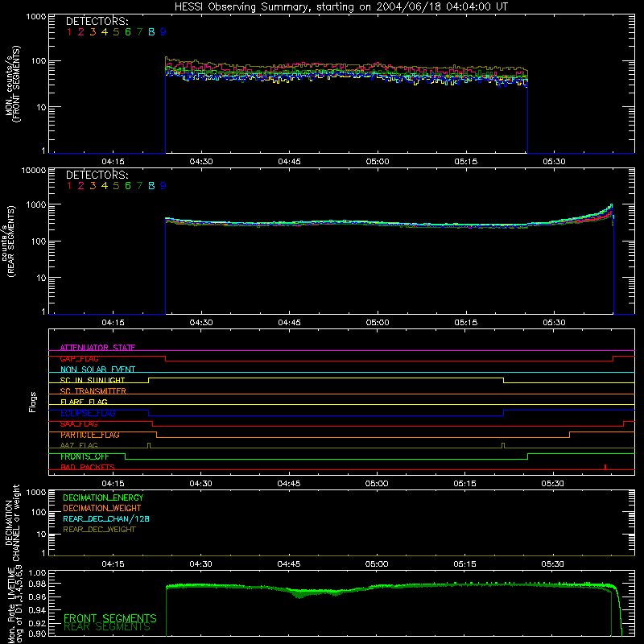Select yellow detector 4 in rear segments legend

(105, 186)
